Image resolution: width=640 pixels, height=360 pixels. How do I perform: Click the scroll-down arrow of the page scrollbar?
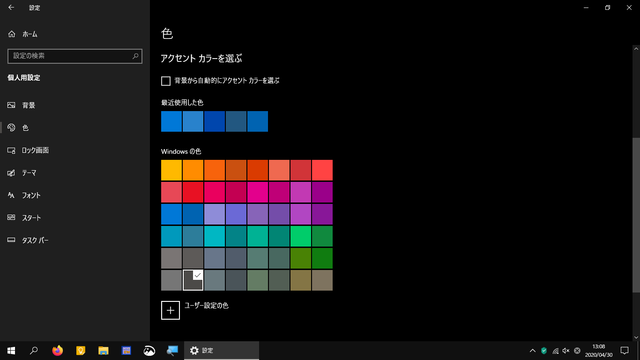[x=636, y=337]
